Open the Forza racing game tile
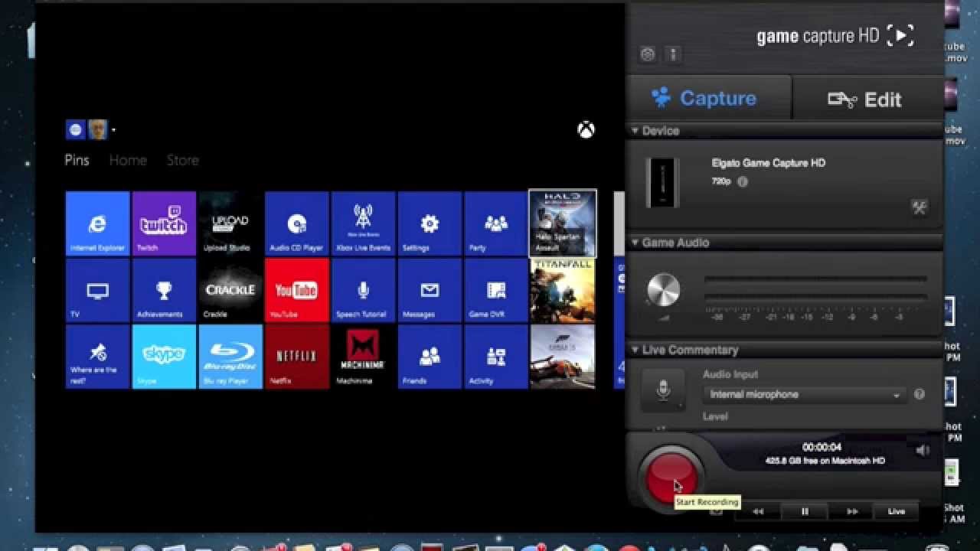 click(563, 357)
